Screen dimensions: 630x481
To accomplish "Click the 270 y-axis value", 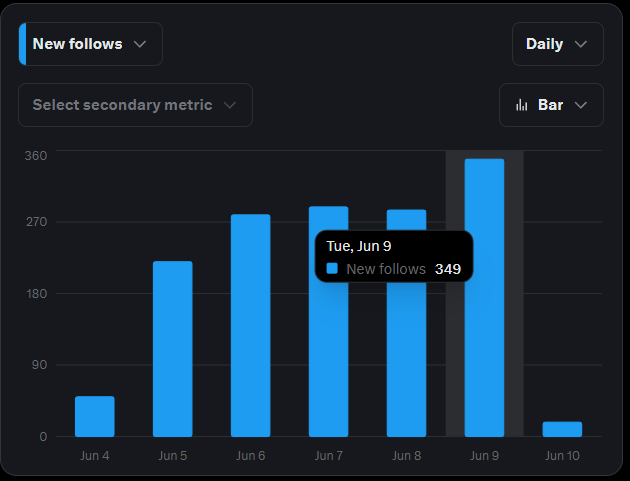I will coord(37,221).
